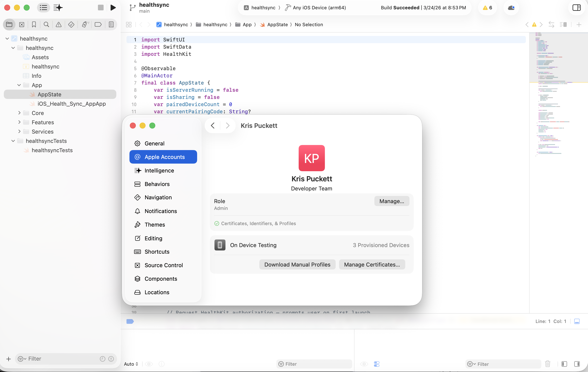Click Manage Certificates...
Viewport: 588px width, 372px height.
click(x=372, y=265)
